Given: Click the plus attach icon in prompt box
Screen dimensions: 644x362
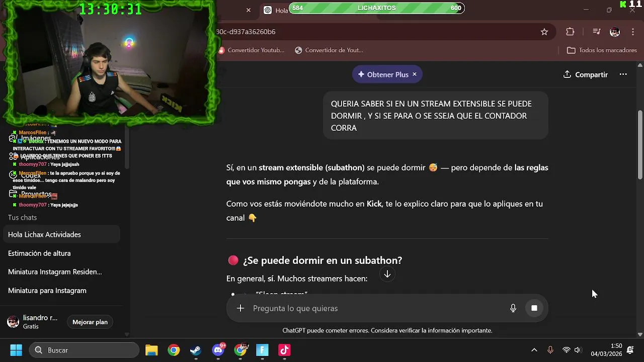Looking at the screenshot, I should 240,308.
